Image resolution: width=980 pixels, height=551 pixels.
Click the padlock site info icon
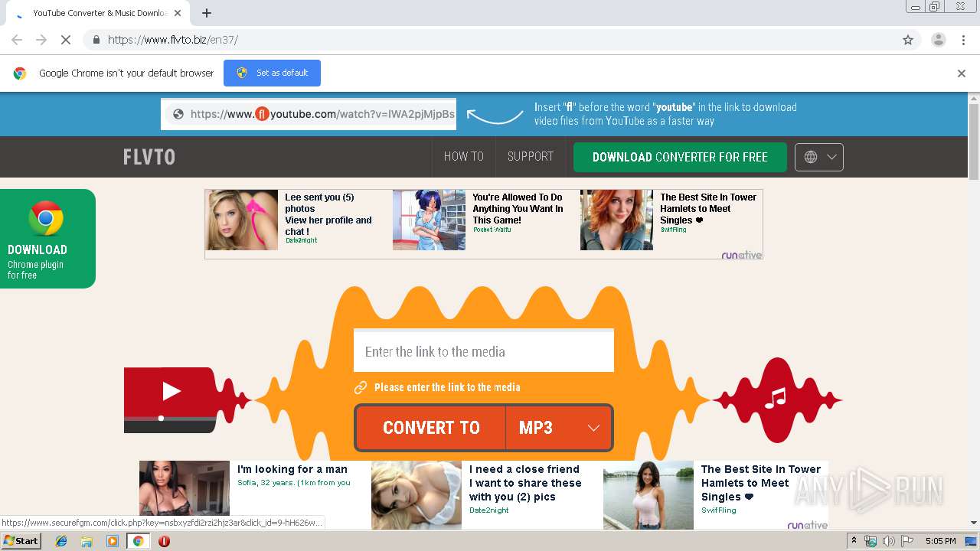[x=96, y=40]
